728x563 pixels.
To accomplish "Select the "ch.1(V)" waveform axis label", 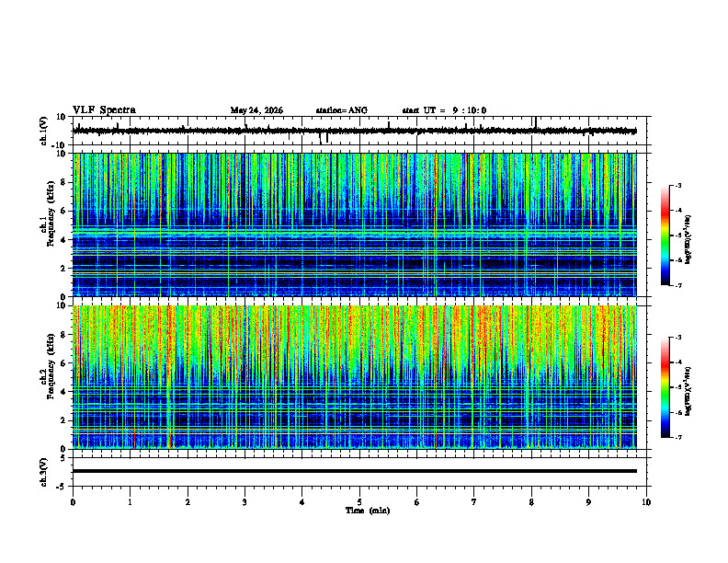I will (x=44, y=131).
